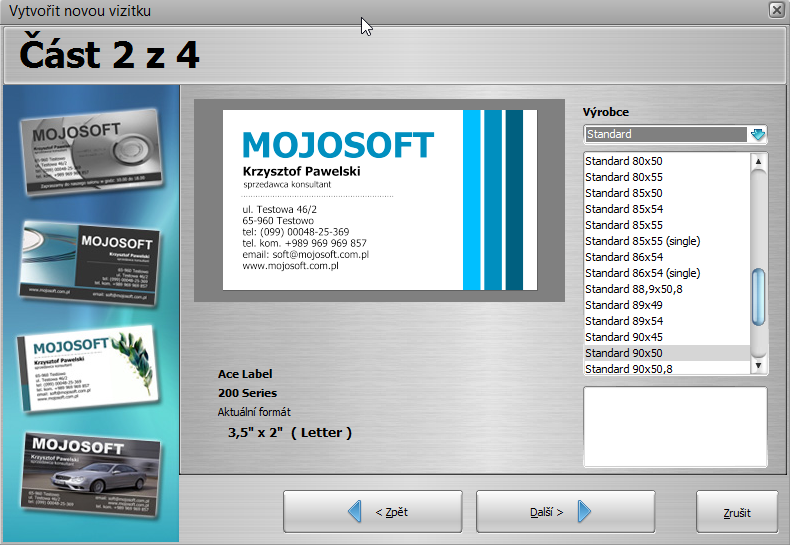
Task: Cancel wizard with Zrušit button
Action: point(737,512)
